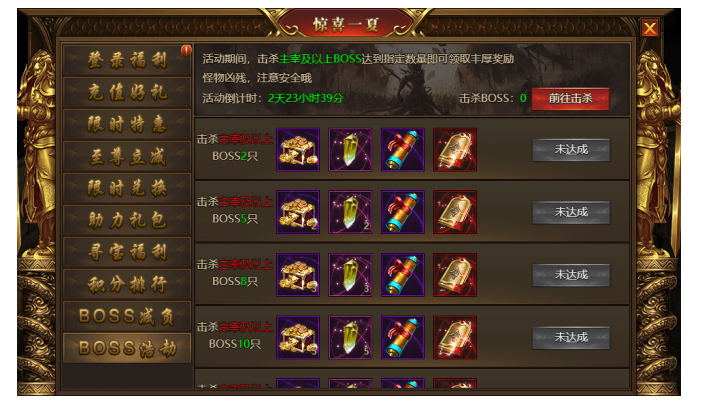This screenshot has height=406, width=706.
Task: Close the 惊喜一夏 event window
Action: (x=650, y=28)
